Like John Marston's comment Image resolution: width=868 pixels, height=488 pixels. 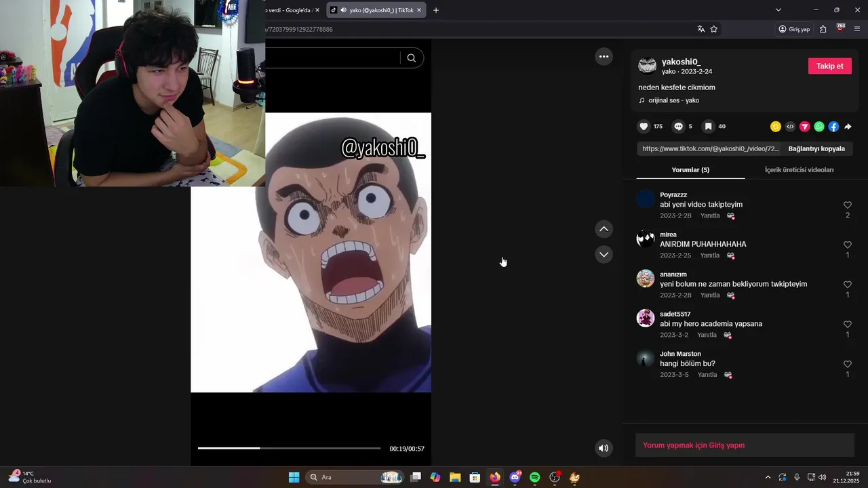click(847, 364)
